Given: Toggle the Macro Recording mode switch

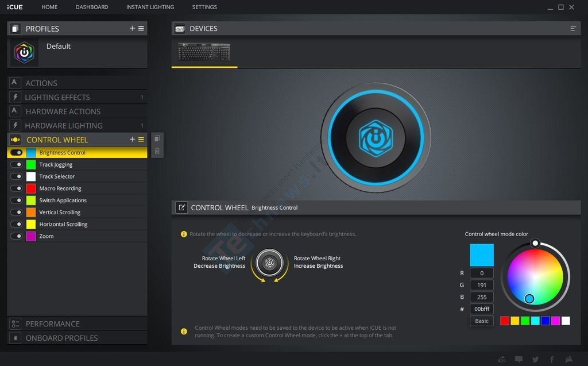Looking at the screenshot, I should pyautogui.click(x=17, y=188).
